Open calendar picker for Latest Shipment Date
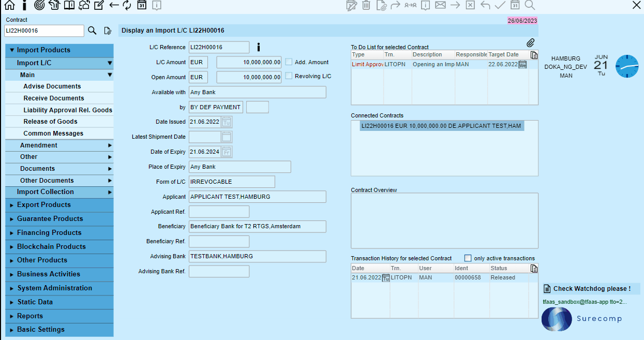The image size is (644, 340). [227, 137]
